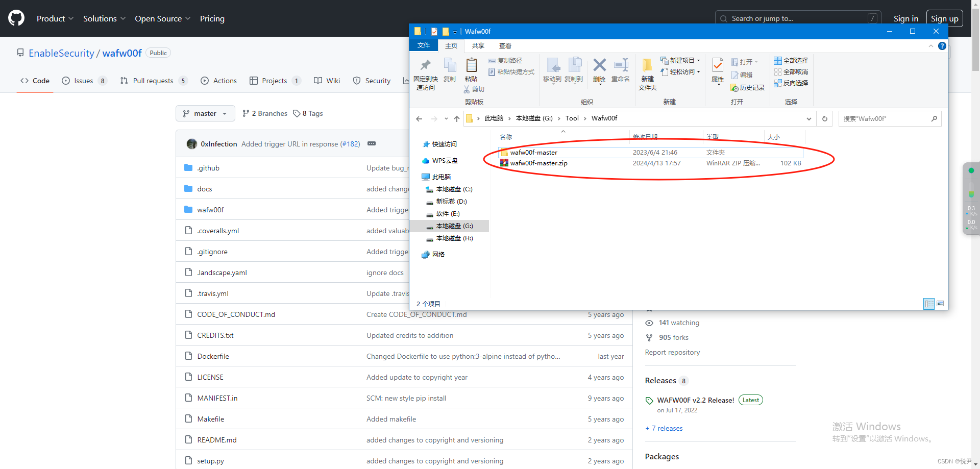Click Paste shortcut (粘贴快捷方式) in ribbon
The image size is (980, 469).
(x=511, y=72)
